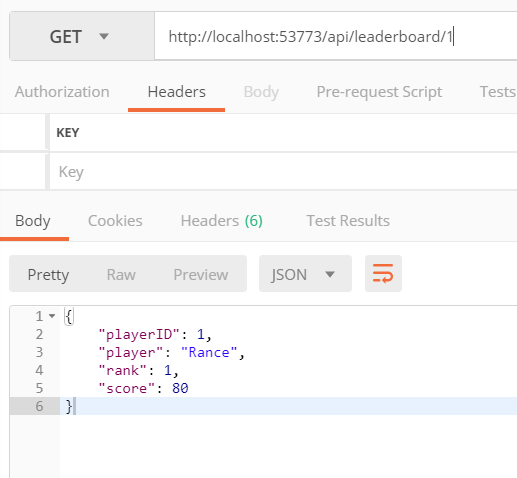
Task: Click the "rank" key text
Action: coord(122,370)
